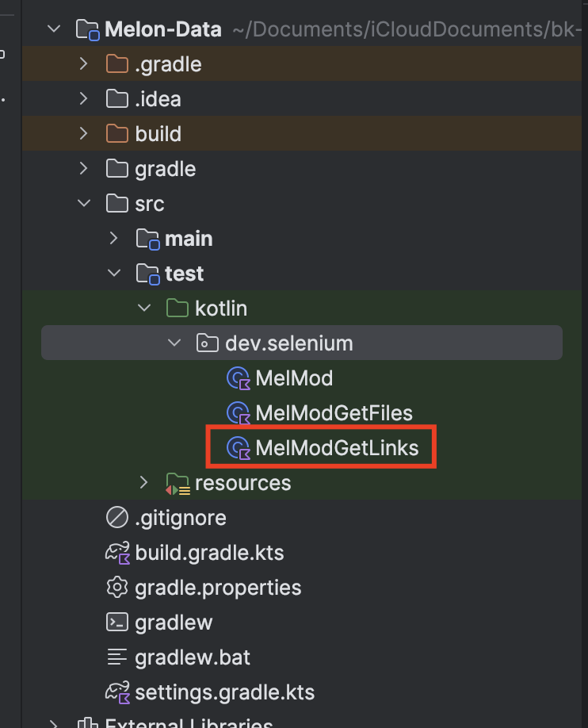Collapse the dev.selenium package
Image resolution: width=588 pixels, height=728 pixels.
tap(174, 343)
